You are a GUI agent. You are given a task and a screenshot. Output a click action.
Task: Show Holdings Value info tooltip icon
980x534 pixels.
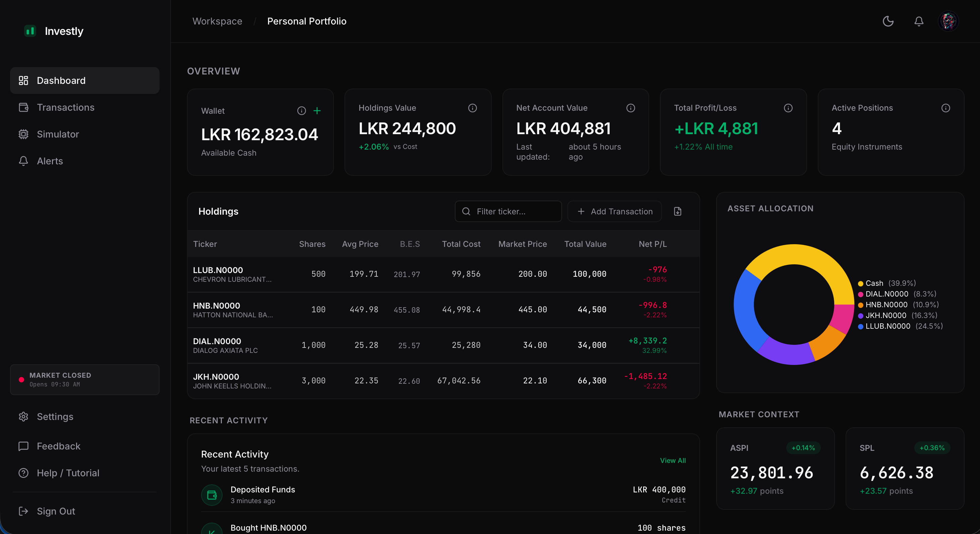point(473,108)
